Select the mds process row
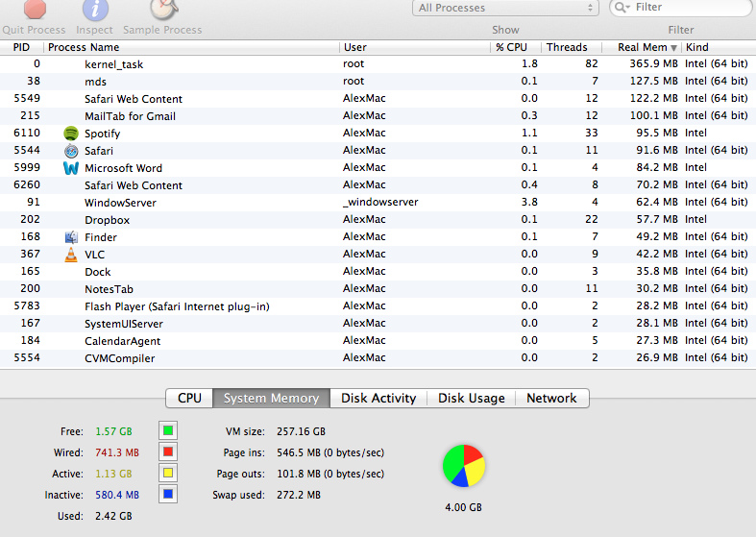This screenshot has height=537, width=756. pos(378,82)
